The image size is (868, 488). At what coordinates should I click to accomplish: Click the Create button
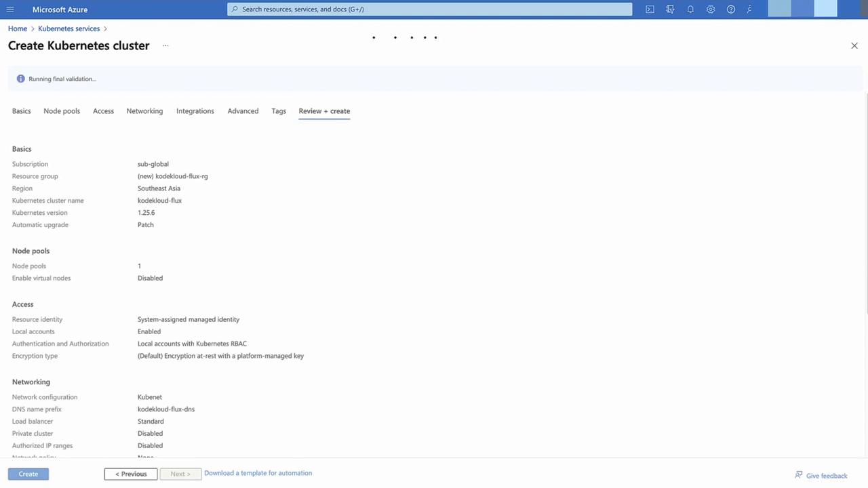coord(28,474)
